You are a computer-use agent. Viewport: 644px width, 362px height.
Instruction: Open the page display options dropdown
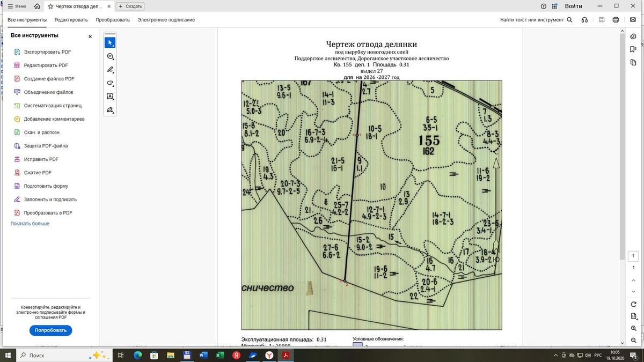coord(634,316)
